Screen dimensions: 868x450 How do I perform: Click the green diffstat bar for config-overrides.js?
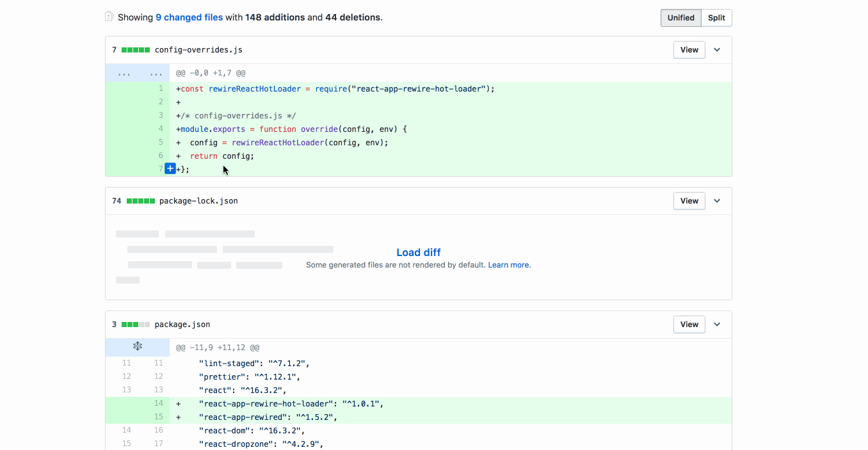pos(136,50)
